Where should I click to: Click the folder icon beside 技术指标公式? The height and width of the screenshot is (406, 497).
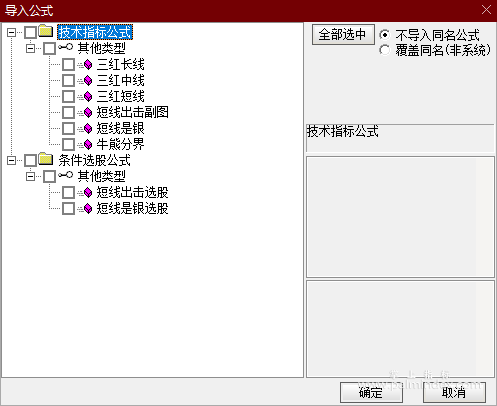(x=46, y=31)
